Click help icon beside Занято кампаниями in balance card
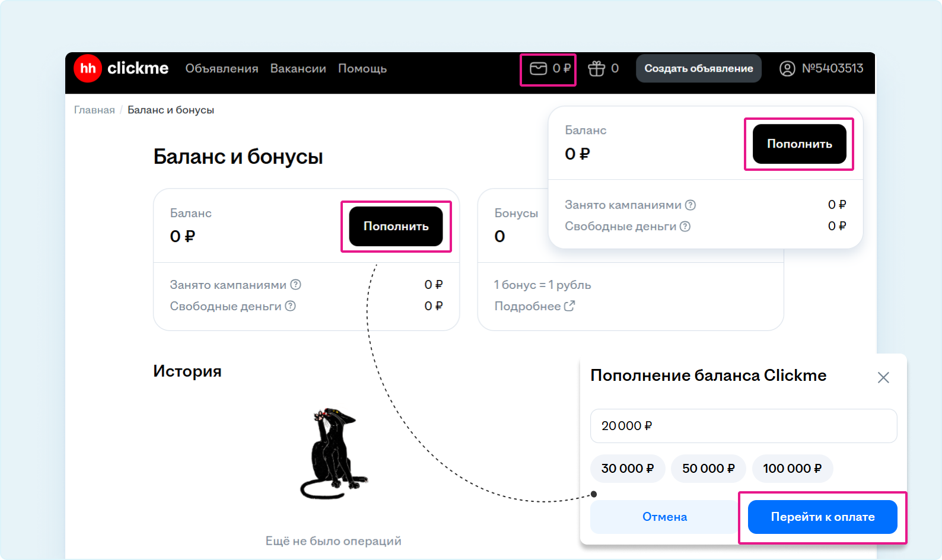The width and height of the screenshot is (942, 560). (295, 285)
